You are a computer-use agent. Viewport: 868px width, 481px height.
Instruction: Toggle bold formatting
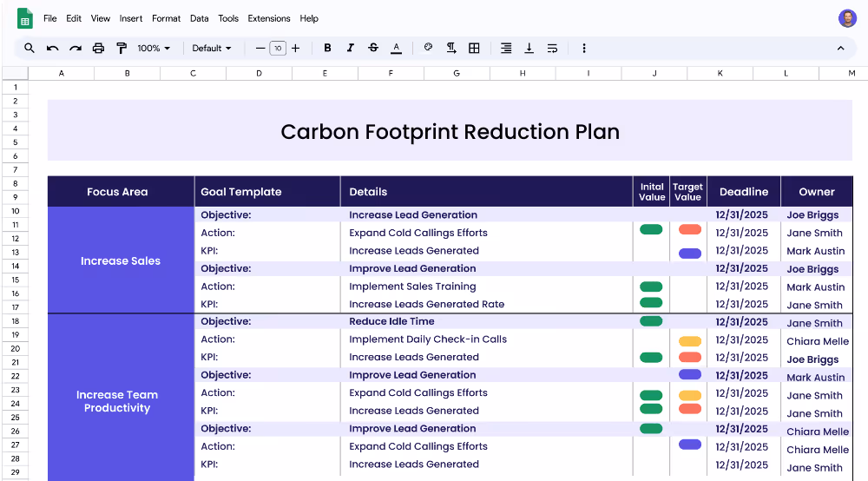click(327, 49)
